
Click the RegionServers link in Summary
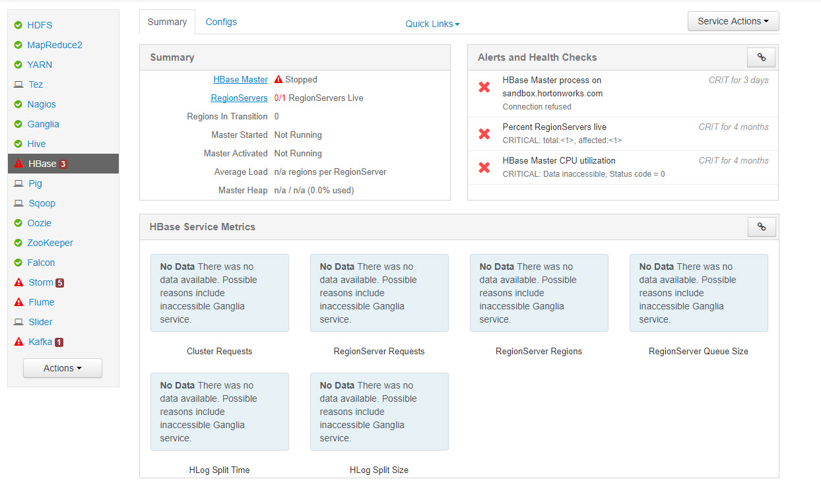[x=239, y=98]
